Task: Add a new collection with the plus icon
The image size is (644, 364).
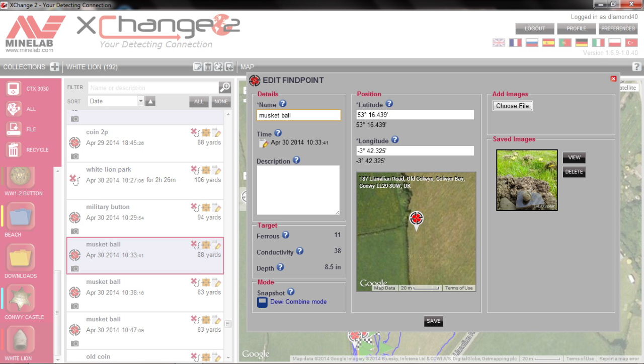Action: click(54, 67)
